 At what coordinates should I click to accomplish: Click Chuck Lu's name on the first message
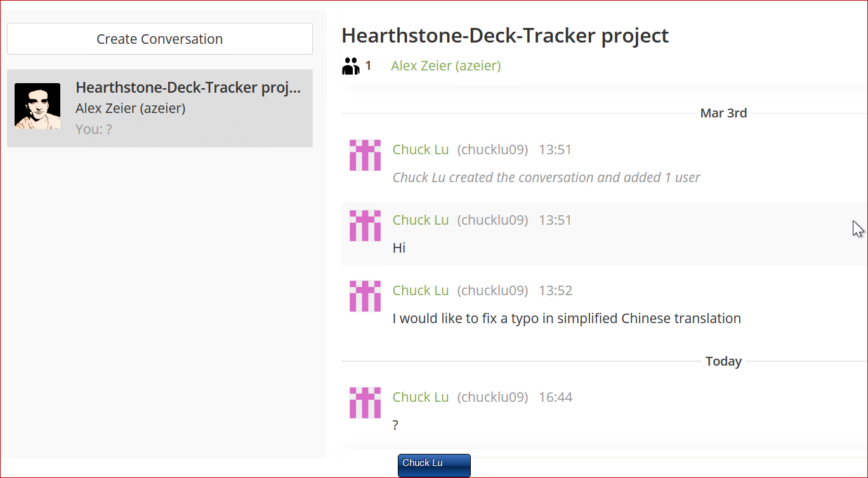pos(420,149)
